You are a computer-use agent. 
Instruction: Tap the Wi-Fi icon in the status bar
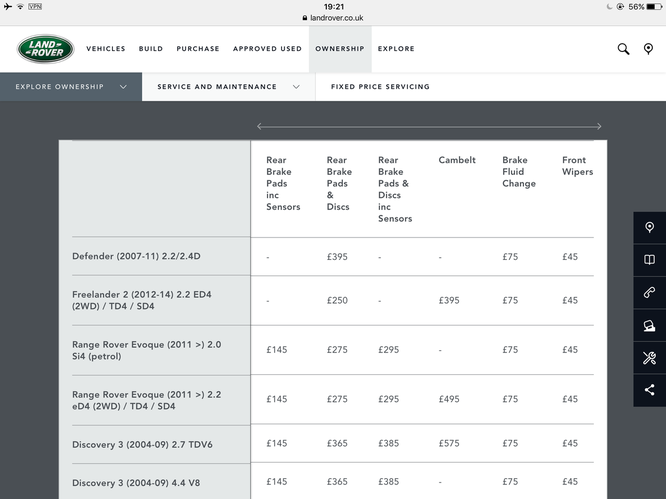pos(20,6)
